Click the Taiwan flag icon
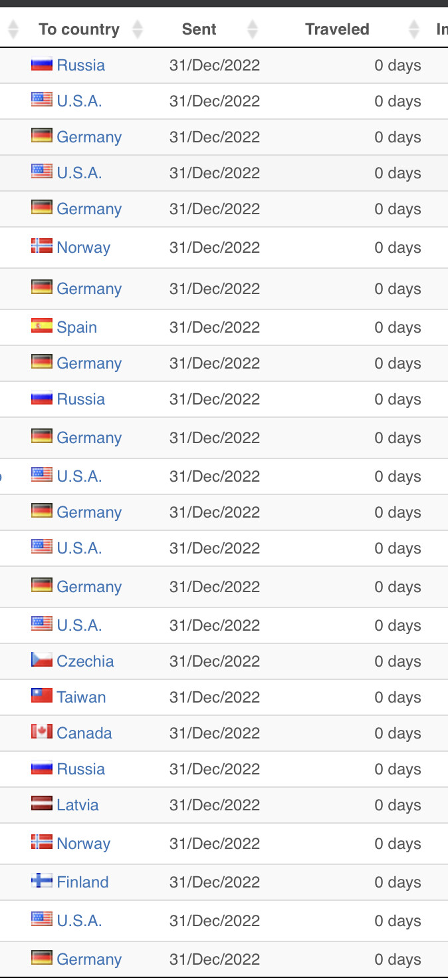Screen dimensions: 448x980 coord(42,696)
